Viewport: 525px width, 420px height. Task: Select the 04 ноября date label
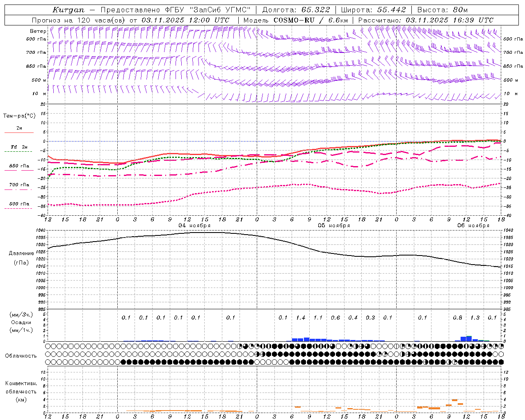tap(194, 226)
